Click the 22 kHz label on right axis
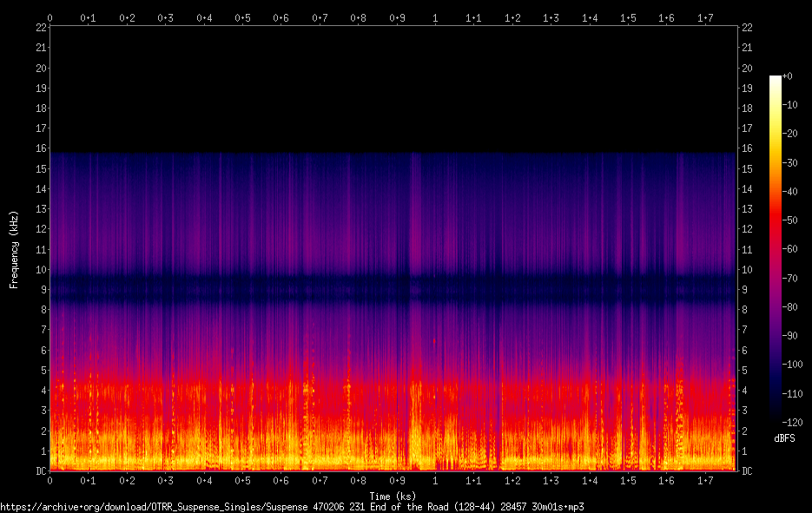This screenshot has height=513, width=812. click(x=747, y=28)
